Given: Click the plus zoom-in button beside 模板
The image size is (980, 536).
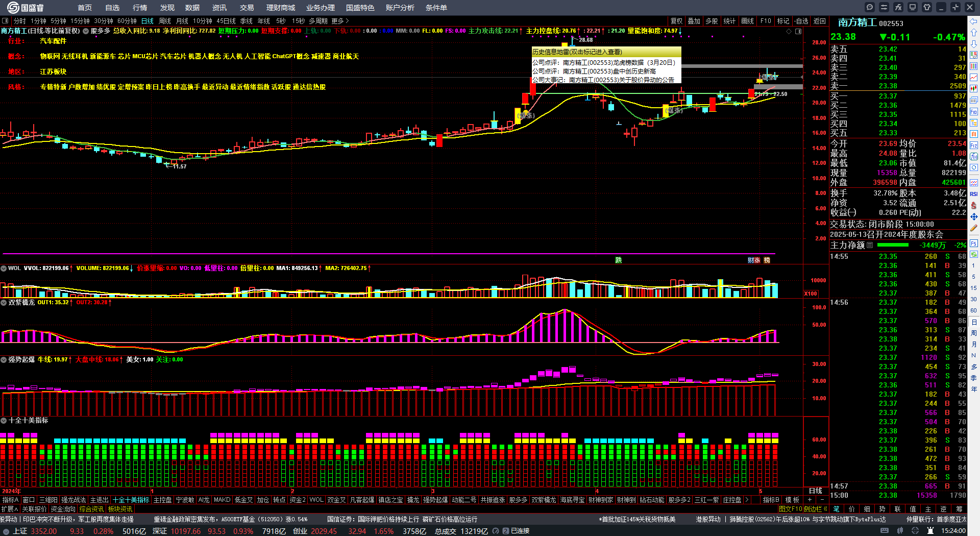Looking at the screenshot, I should click(x=810, y=500).
